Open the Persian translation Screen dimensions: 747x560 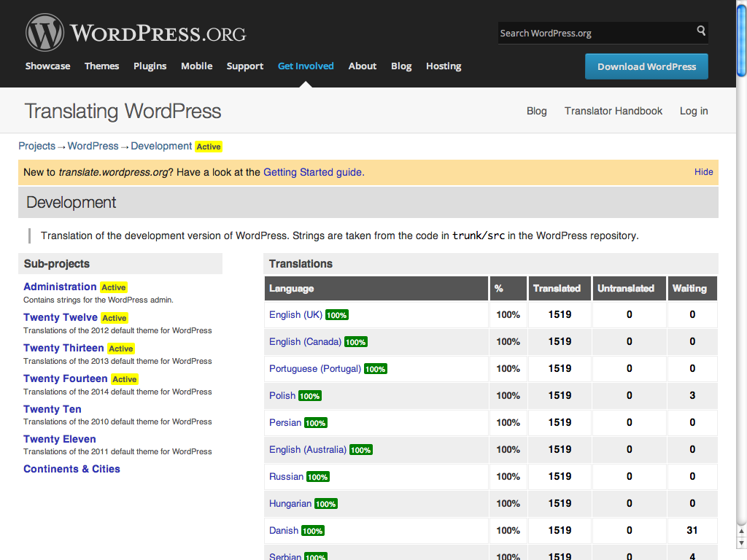[285, 423]
